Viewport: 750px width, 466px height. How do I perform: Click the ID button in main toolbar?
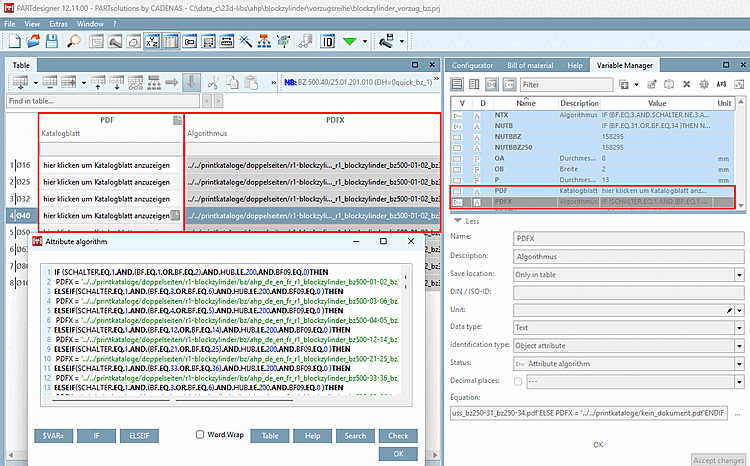[326, 42]
